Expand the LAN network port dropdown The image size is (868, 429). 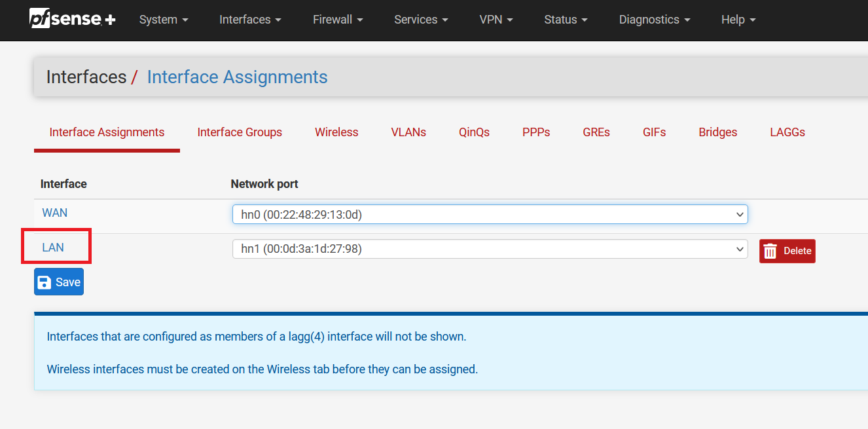(490, 249)
